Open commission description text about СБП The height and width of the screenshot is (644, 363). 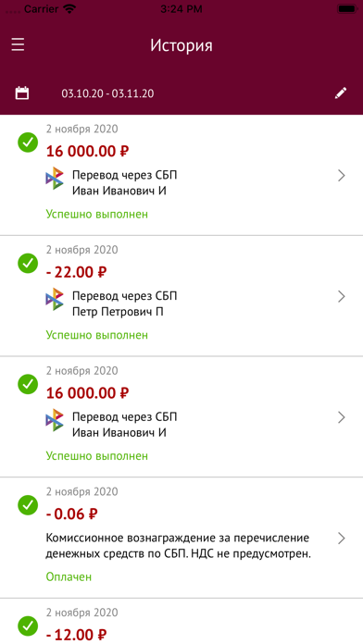pos(178,546)
